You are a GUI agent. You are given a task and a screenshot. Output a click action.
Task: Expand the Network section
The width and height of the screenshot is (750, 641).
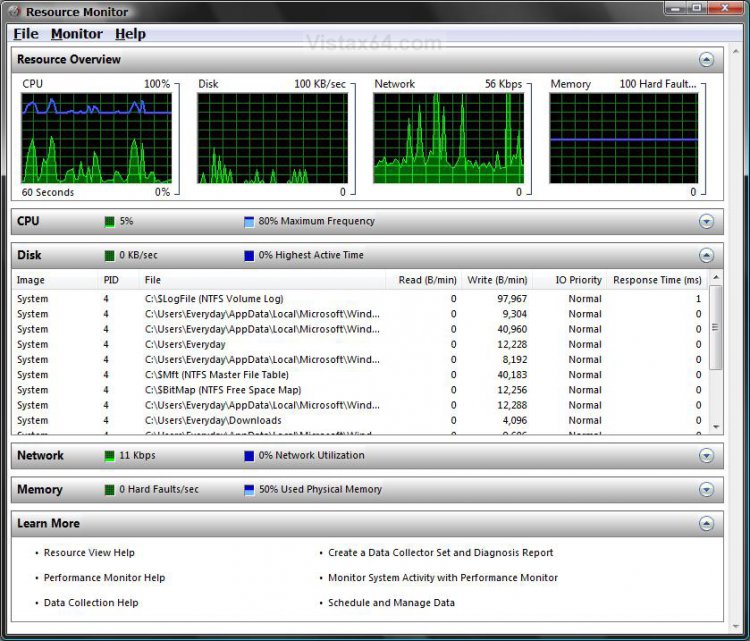click(x=706, y=456)
